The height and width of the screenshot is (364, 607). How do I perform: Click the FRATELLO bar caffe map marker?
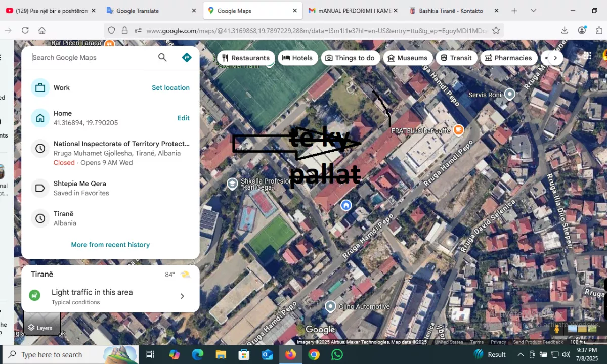458,130
